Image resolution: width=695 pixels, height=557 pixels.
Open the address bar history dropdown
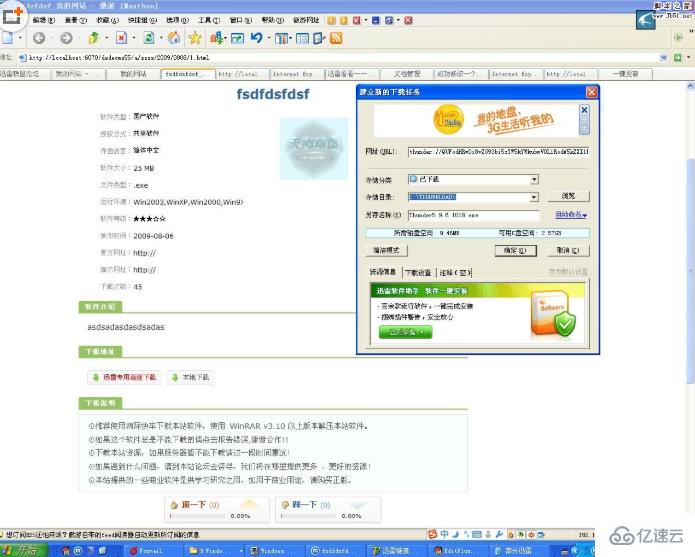click(x=664, y=58)
